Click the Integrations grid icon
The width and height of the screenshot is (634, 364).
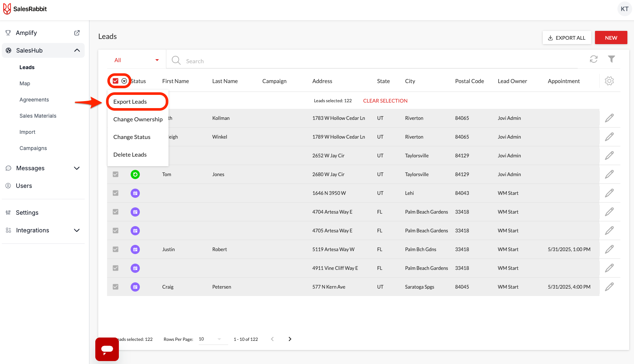[x=8, y=230]
